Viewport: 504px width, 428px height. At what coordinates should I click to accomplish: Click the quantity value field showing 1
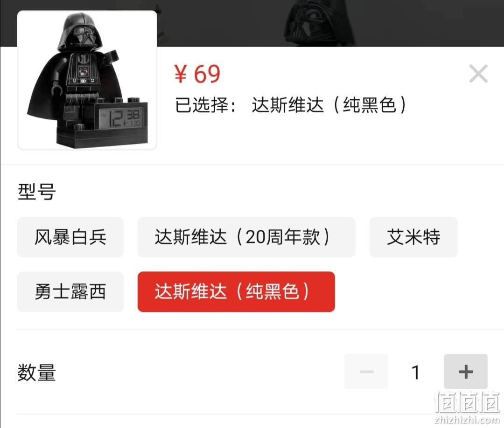[x=416, y=372]
